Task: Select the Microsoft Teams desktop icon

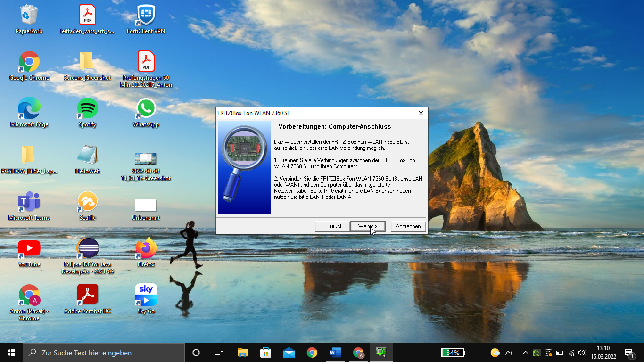Action: (29, 202)
